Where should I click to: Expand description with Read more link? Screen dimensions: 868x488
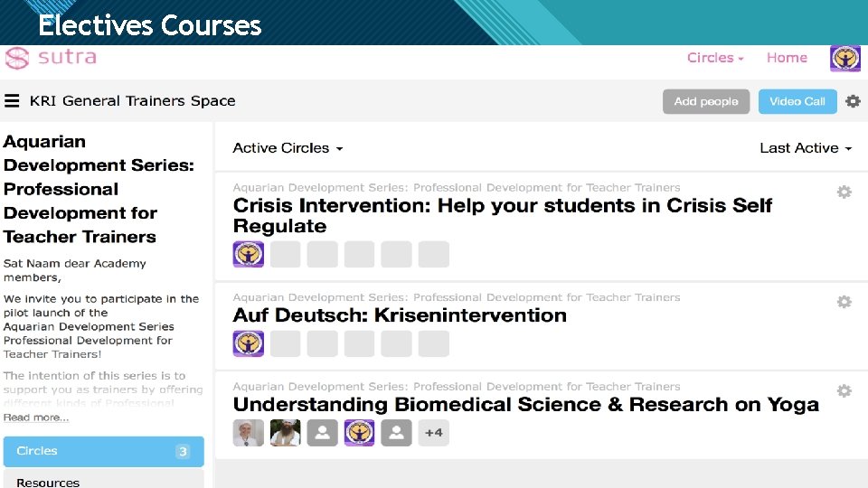[x=36, y=418]
